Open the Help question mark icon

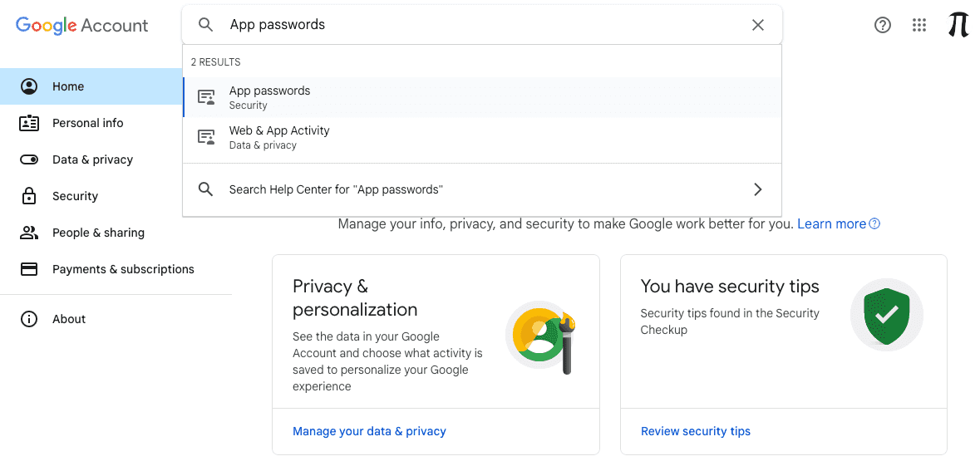tap(882, 25)
